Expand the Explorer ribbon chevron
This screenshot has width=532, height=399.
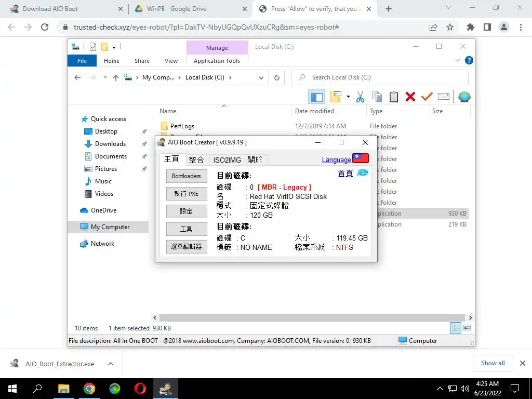pos(457,60)
